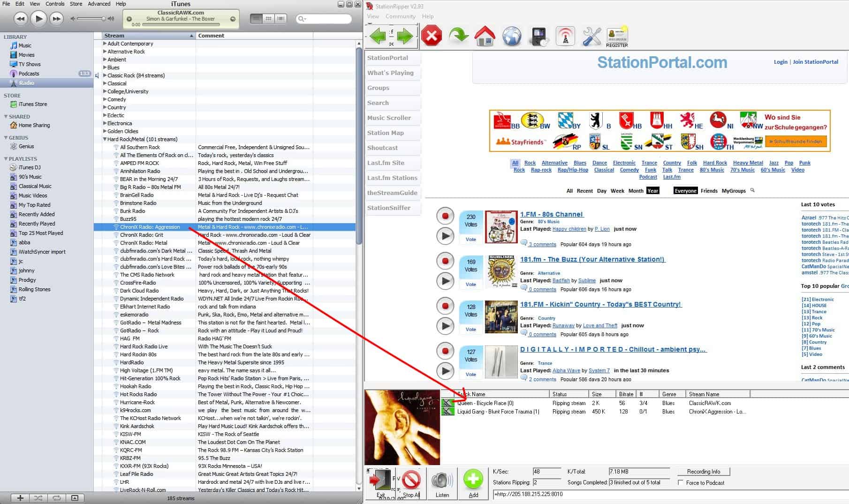This screenshot has height=504, width=849.
Task: Click the radio antenna tower icon
Action: click(x=565, y=36)
